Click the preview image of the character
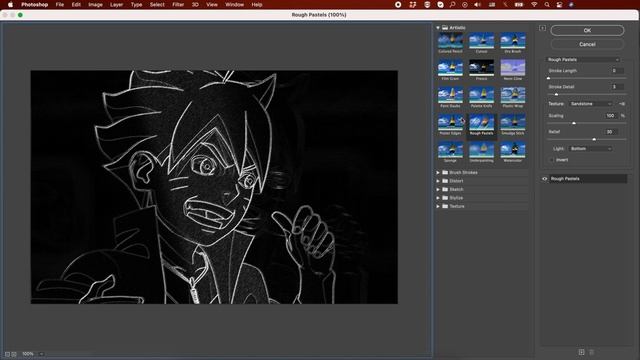Screen dimensions: 640x360 click(214, 187)
